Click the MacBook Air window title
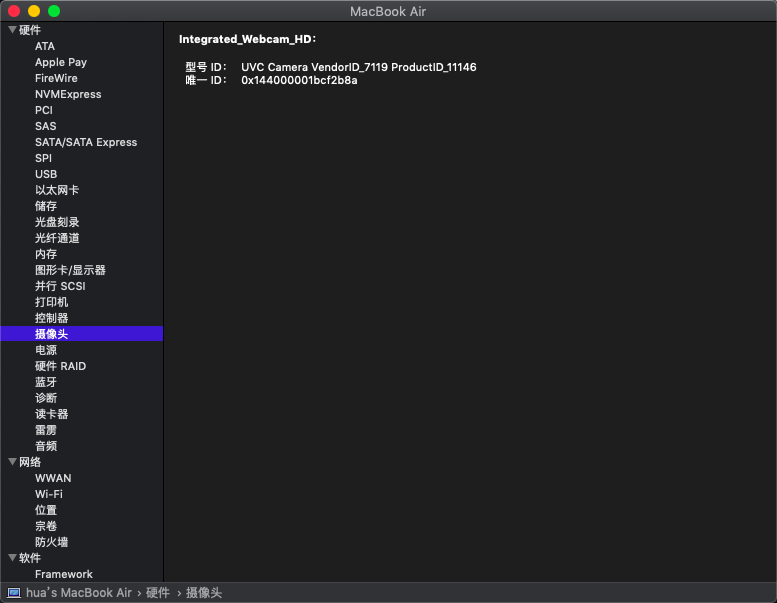 [388, 11]
